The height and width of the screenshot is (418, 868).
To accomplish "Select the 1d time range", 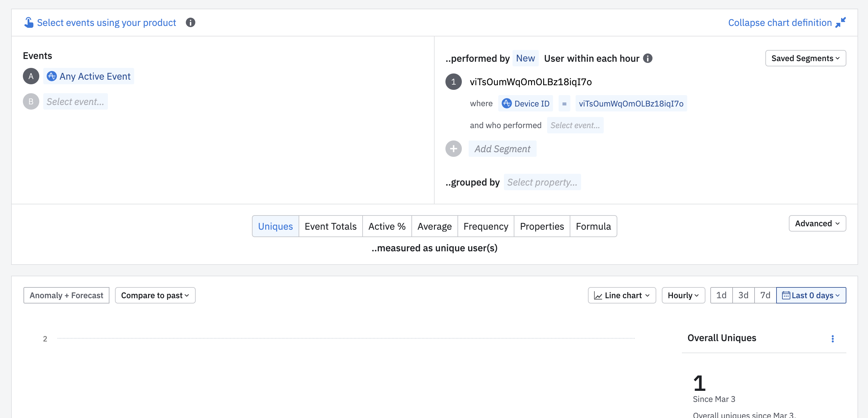I will click(721, 295).
